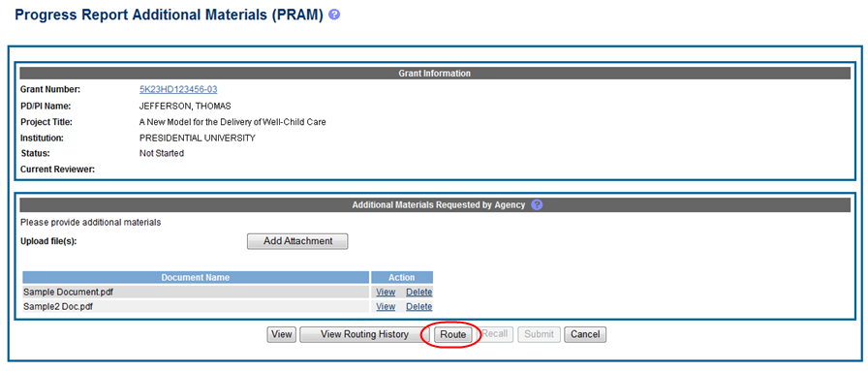Screen dimensions: 868x371
Task: Click the Document Name column header
Action: click(x=196, y=277)
